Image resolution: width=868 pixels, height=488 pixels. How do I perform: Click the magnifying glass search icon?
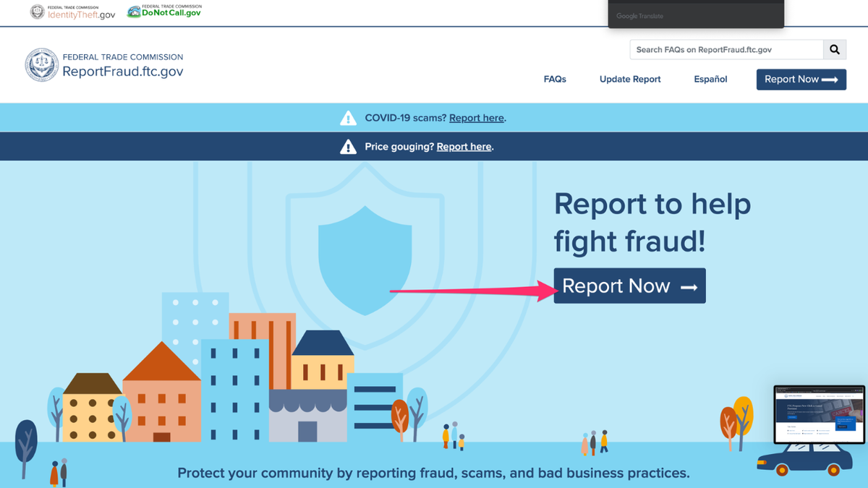[834, 50]
